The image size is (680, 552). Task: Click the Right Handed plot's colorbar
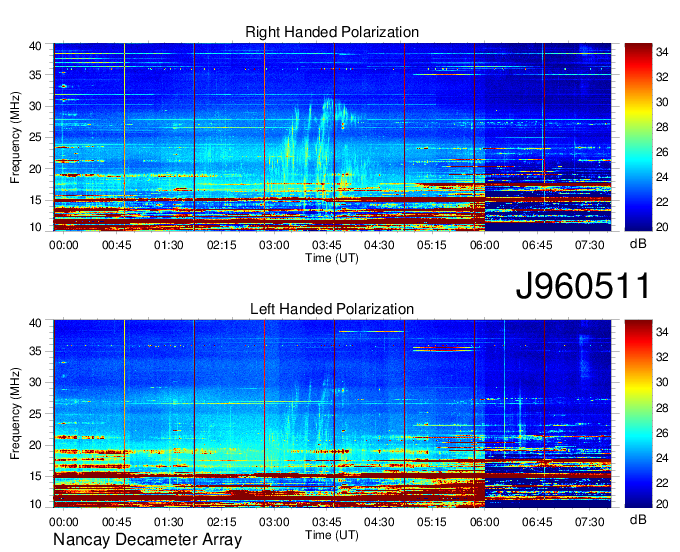[638, 137]
